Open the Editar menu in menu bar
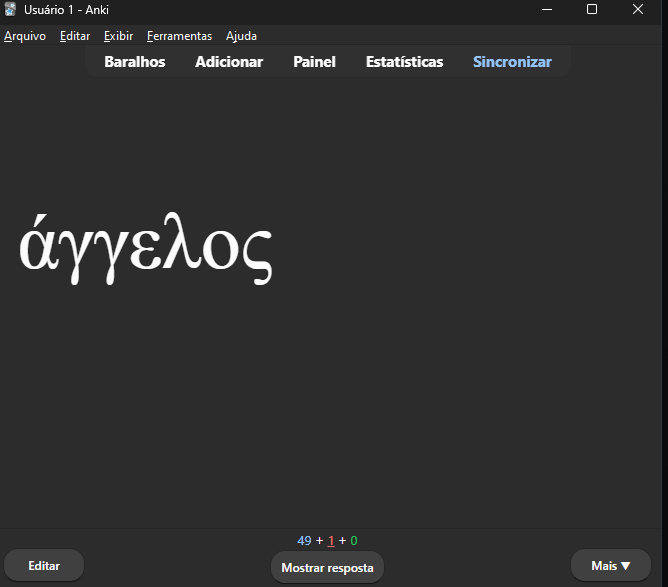668x587 pixels. (x=75, y=36)
